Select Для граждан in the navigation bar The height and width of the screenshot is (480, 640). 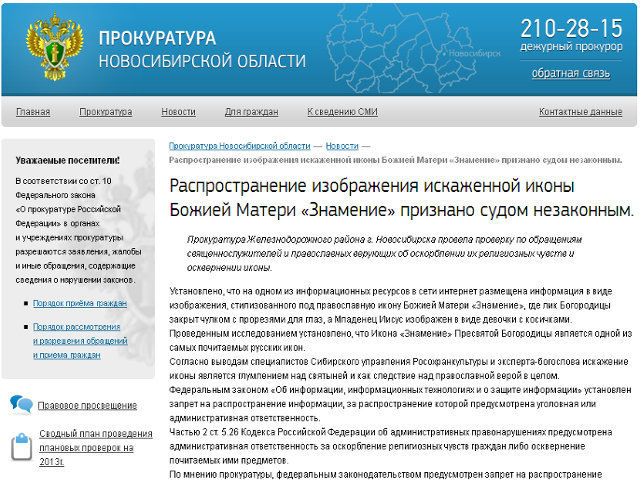pyautogui.click(x=252, y=112)
